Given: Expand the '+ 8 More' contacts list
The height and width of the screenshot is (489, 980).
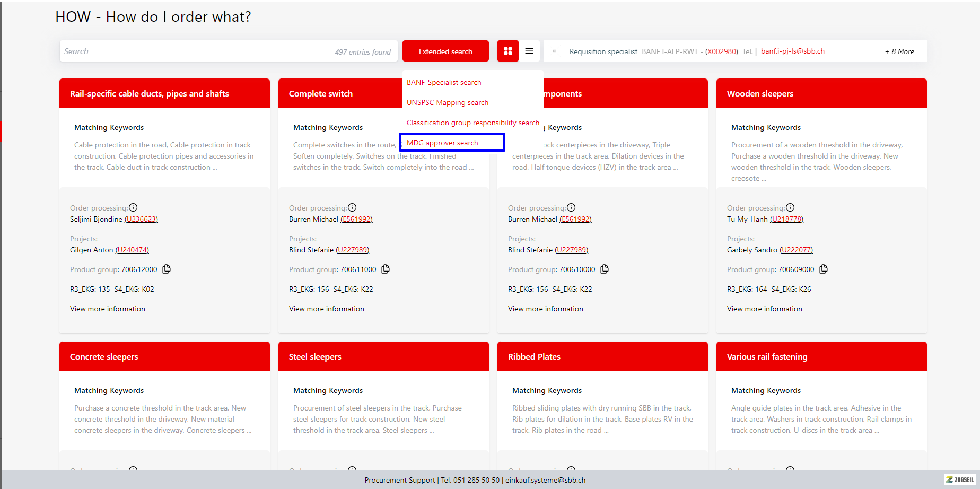Looking at the screenshot, I should 899,51.
